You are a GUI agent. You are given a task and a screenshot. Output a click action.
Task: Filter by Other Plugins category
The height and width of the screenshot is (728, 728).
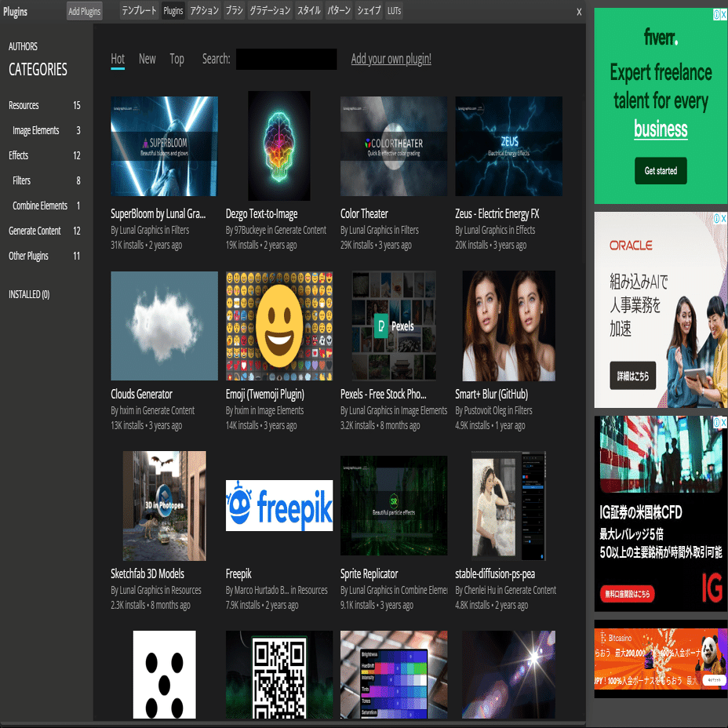(x=45, y=256)
